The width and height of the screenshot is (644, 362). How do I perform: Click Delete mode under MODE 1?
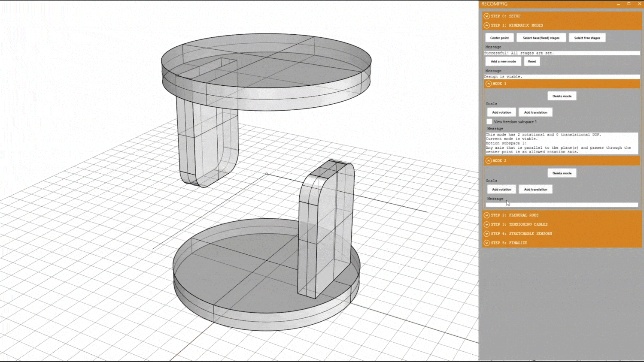pos(562,96)
